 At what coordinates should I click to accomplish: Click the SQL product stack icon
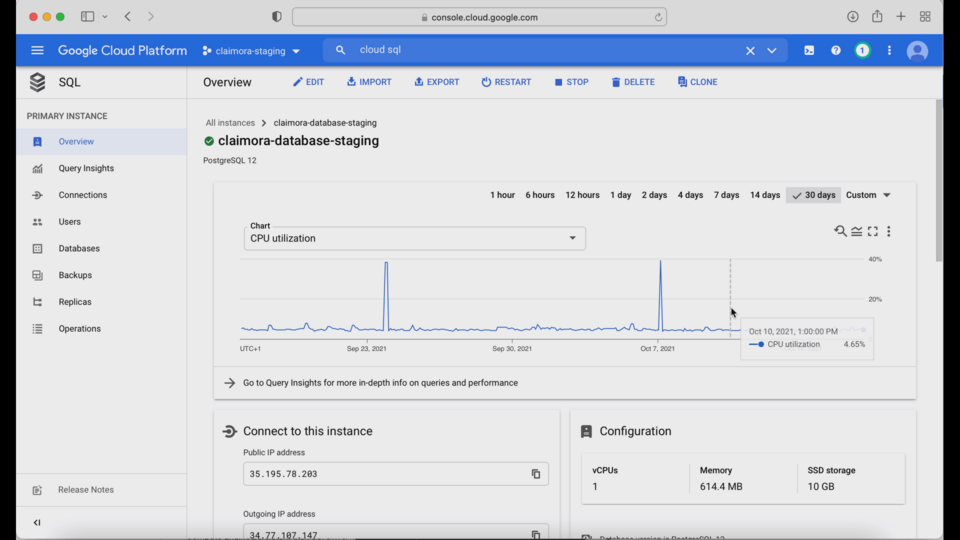(x=37, y=82)
